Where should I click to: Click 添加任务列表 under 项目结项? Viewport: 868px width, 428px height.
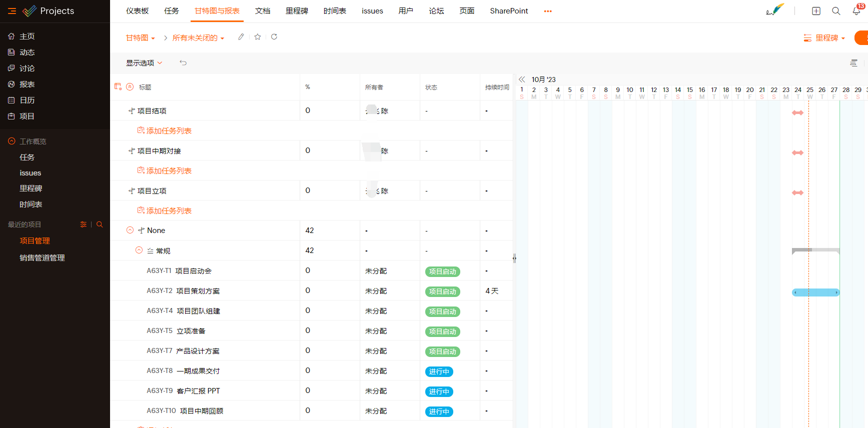pyautogui.click(x=169, y=130)
